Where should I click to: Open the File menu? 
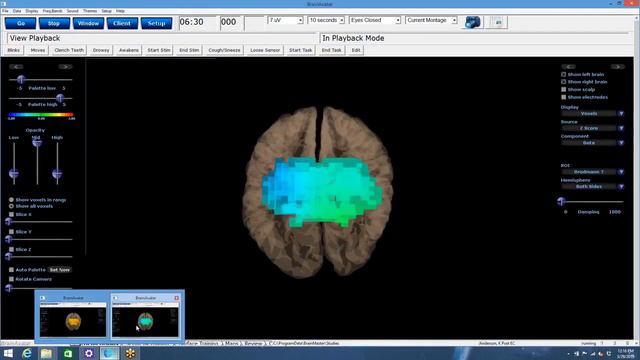pos(5,11)
